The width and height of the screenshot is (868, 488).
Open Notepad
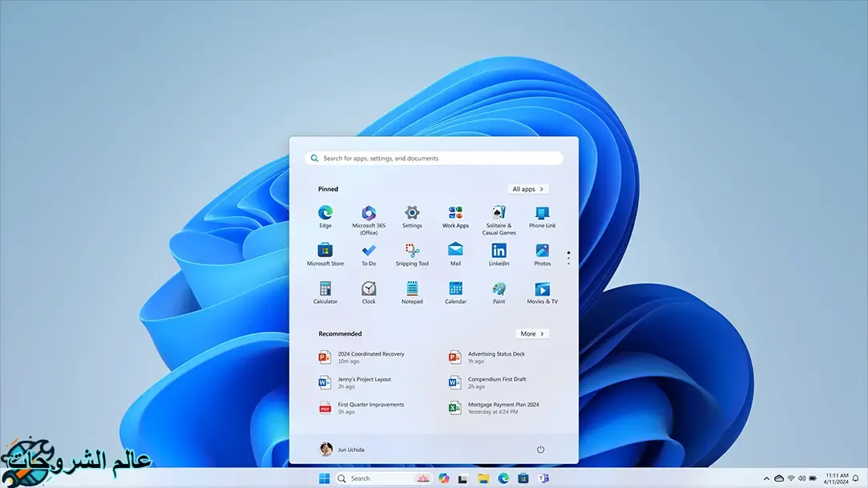coord(412,292)
